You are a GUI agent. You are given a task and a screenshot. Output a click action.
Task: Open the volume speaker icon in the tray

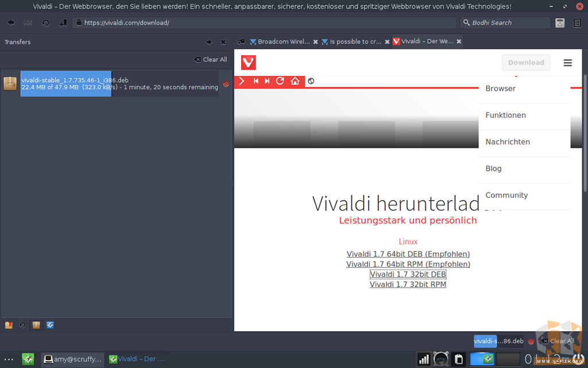click(440, 359)
